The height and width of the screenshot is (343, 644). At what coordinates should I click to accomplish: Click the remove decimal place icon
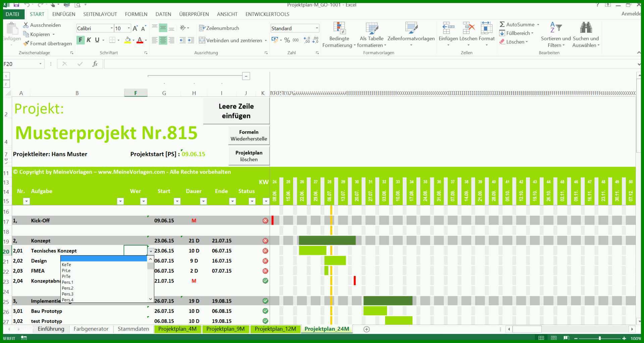point(315,40)
